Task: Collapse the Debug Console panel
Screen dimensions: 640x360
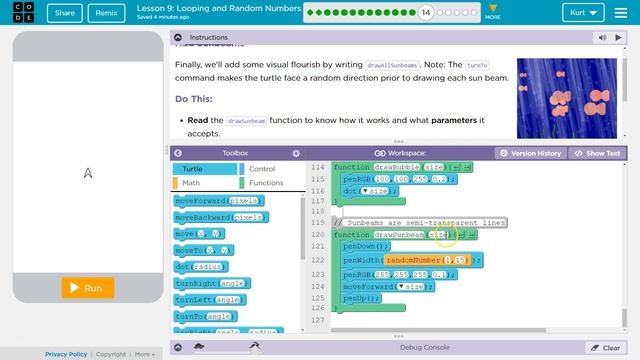Action: pos(178,347)
